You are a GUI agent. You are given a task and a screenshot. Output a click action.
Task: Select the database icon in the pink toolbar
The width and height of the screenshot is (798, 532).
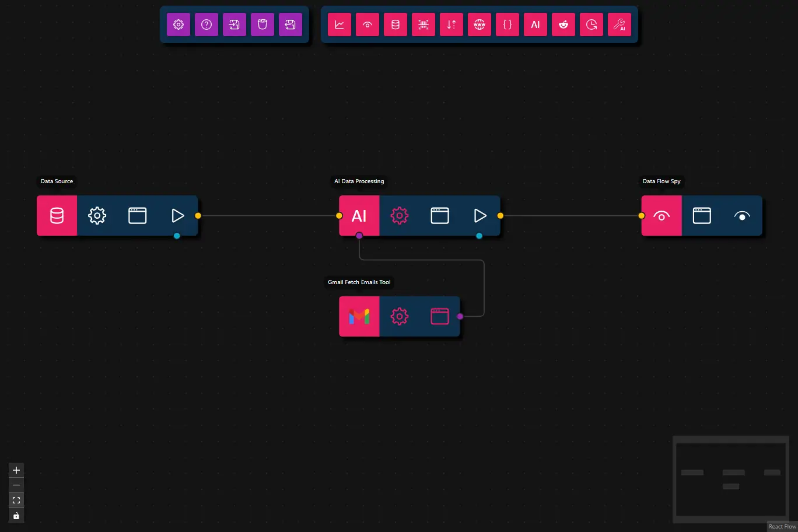click(395, 24)
